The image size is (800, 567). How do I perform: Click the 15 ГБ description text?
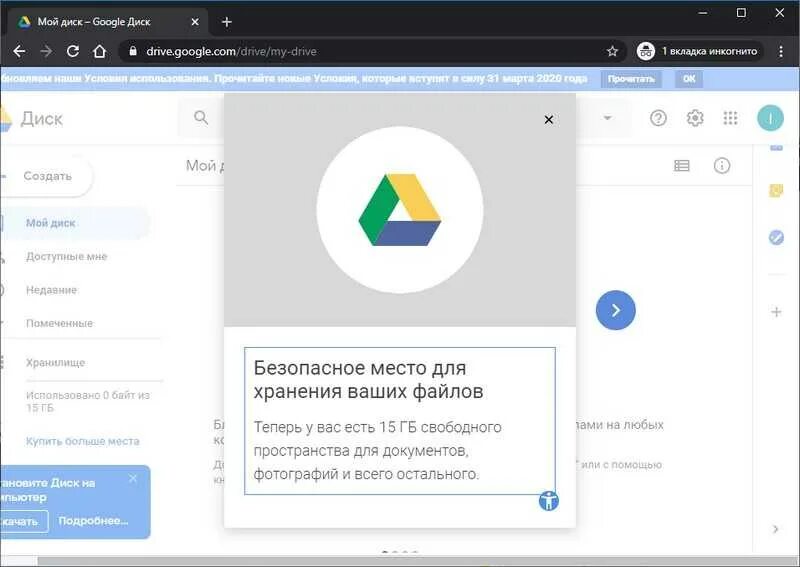[x=377, y=450]
